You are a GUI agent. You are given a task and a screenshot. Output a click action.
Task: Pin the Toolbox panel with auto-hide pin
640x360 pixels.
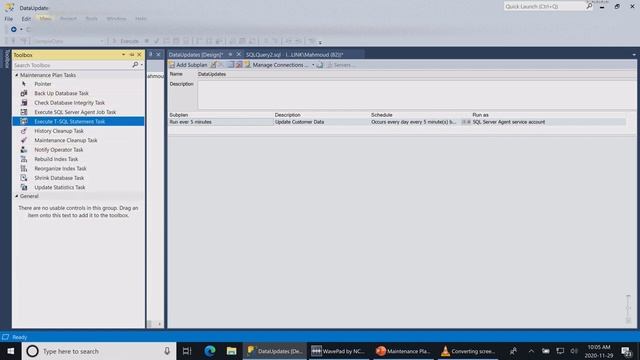[131, 54]
